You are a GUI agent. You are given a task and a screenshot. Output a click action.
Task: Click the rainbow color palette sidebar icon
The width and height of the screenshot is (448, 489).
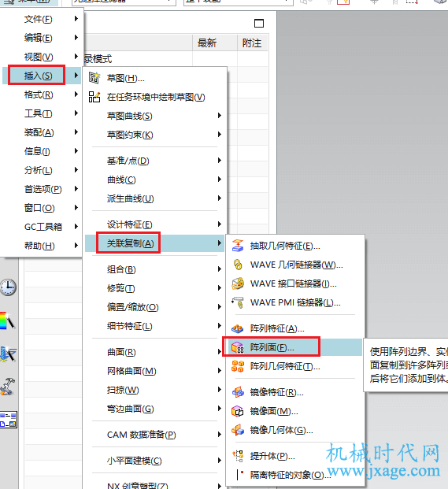[x=7, y=320]
